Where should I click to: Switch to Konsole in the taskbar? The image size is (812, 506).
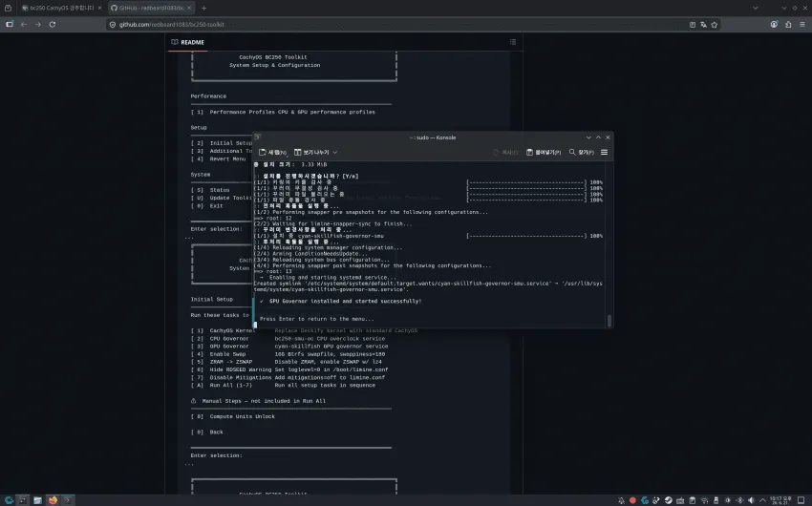[x=67, y=499]
